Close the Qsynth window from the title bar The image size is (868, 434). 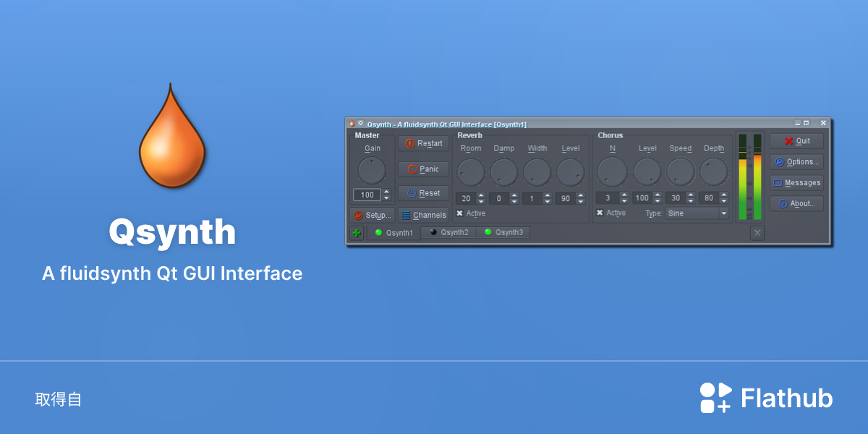[x=823, y=124]
